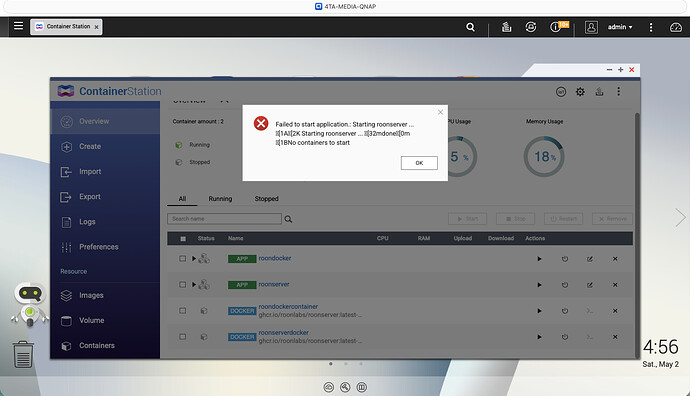690x396 pixels.
Task: Open Overview in the sidebar
Action: pyautogui.click(x=105, y=121)
